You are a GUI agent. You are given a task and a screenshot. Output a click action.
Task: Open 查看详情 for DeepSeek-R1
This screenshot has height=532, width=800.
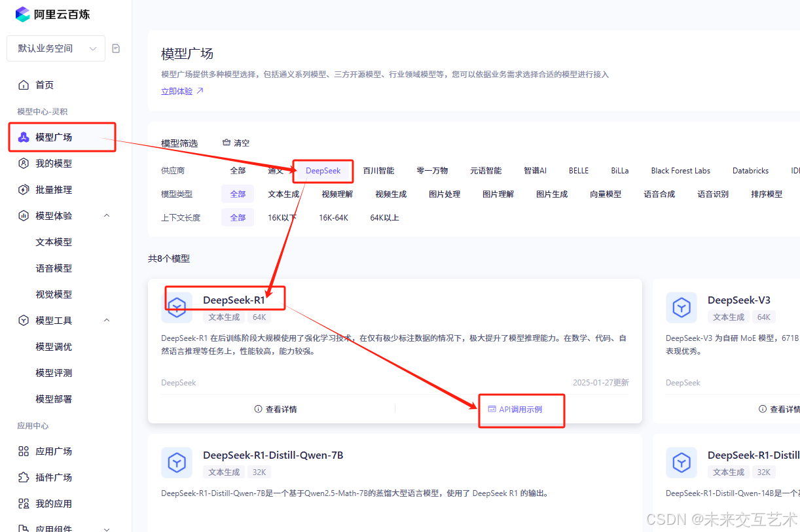(281, 409)
